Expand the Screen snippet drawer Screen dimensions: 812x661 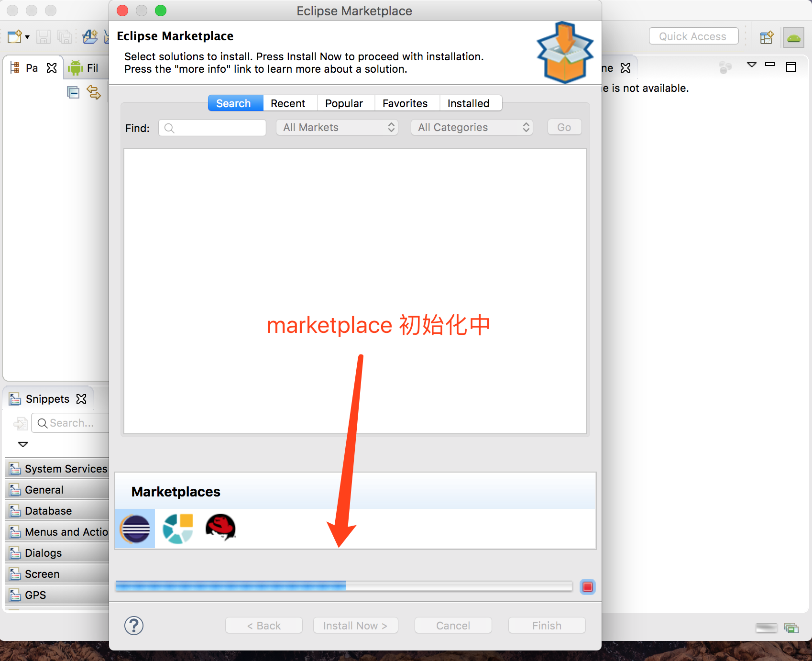57,574
